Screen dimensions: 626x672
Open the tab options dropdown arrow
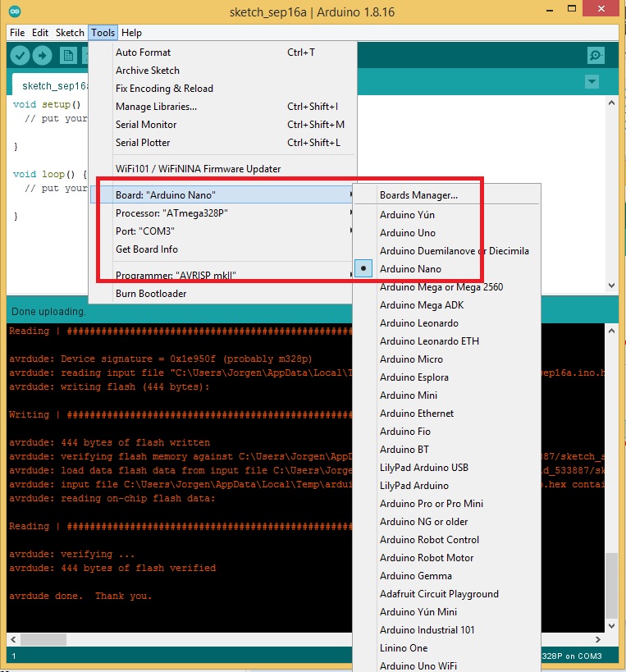click(592, 81)
